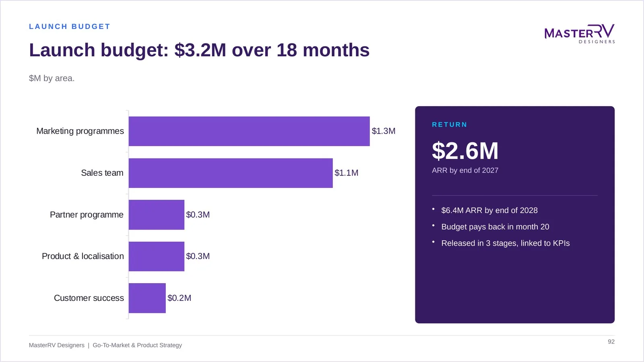
Task: Click the 'Launch budget: $3.2M over 18 months' title
Action: (199, 50)
